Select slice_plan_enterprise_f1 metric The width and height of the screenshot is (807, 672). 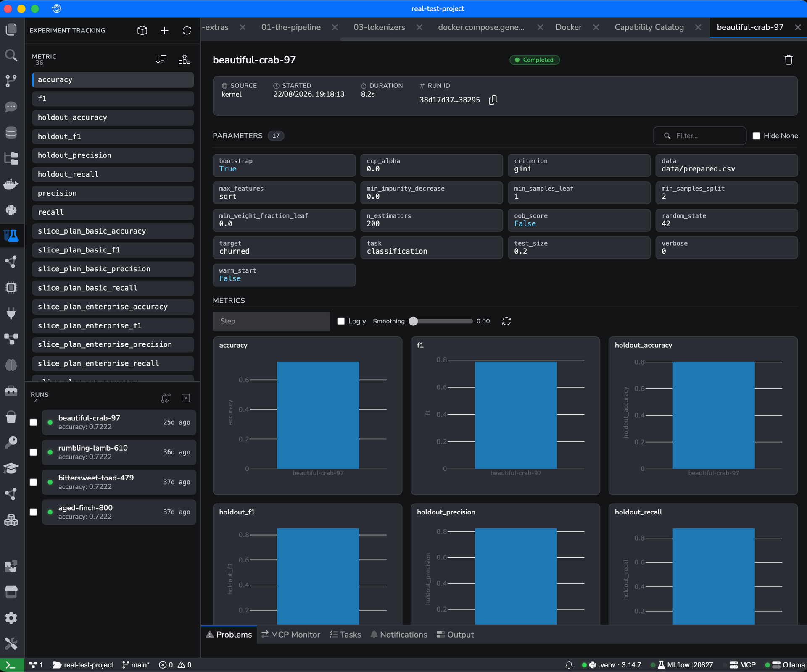[x=113, y=325]
